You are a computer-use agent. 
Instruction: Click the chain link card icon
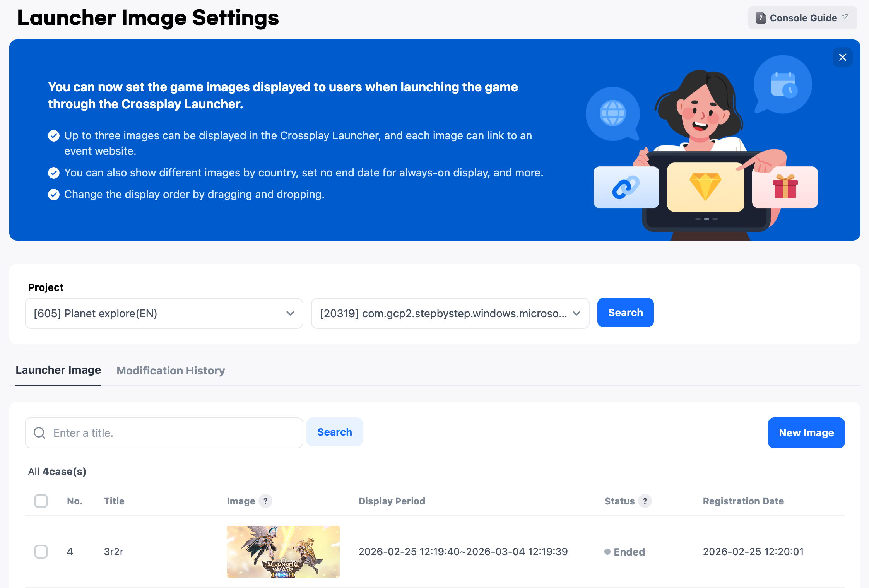pos(626,187)
